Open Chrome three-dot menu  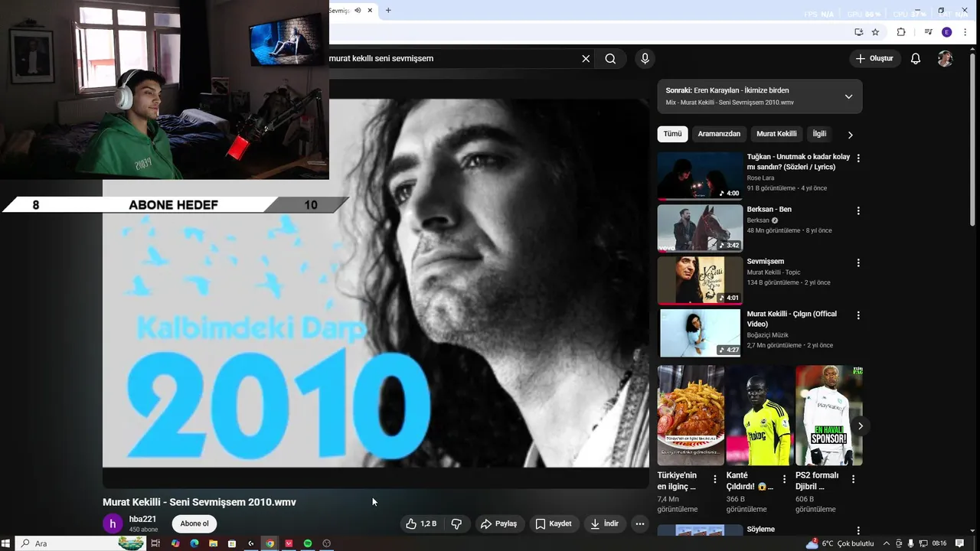click(964, 32)
